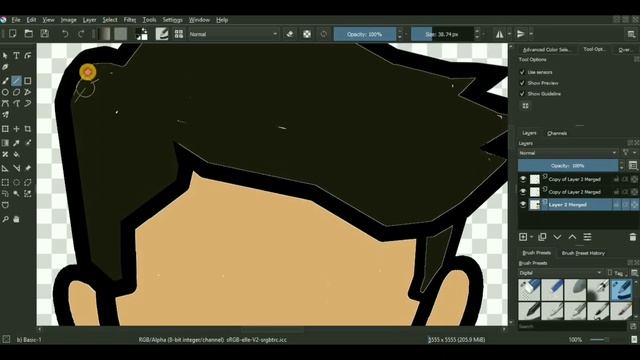Hide the top Copy of Layer 2 Merged layer
The height and width of the screenshot is (360, 640).
point(523,179)
